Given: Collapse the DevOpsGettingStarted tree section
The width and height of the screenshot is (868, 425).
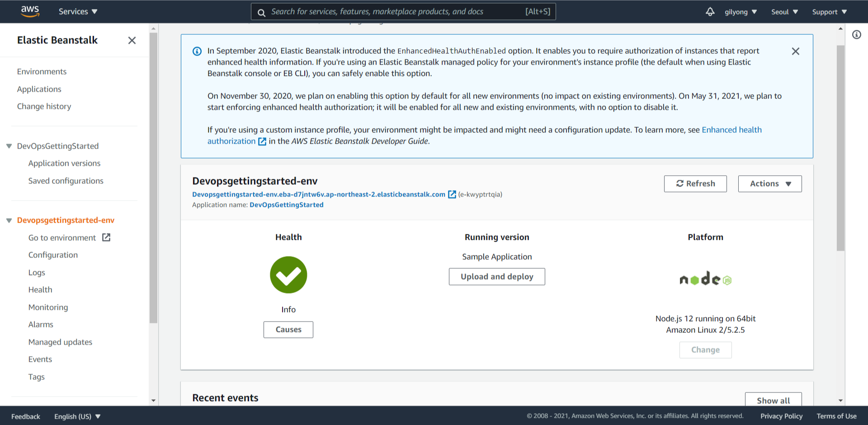Looking at the screenshot, I should pos(9,146).
